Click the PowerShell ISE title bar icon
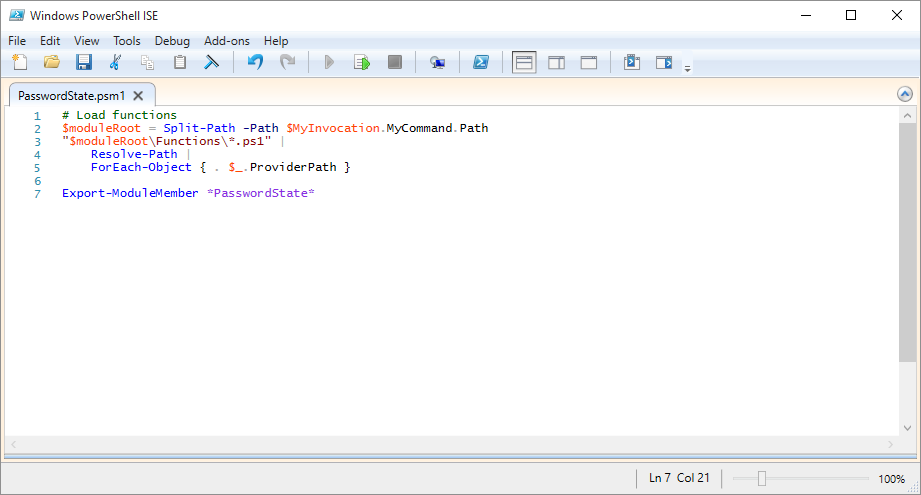Viewport: 921px width, 495px height. (17, 15)
